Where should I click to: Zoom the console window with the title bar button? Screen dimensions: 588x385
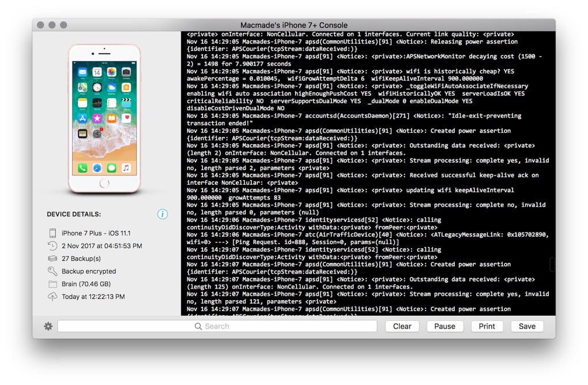click(x=64, y=25)
